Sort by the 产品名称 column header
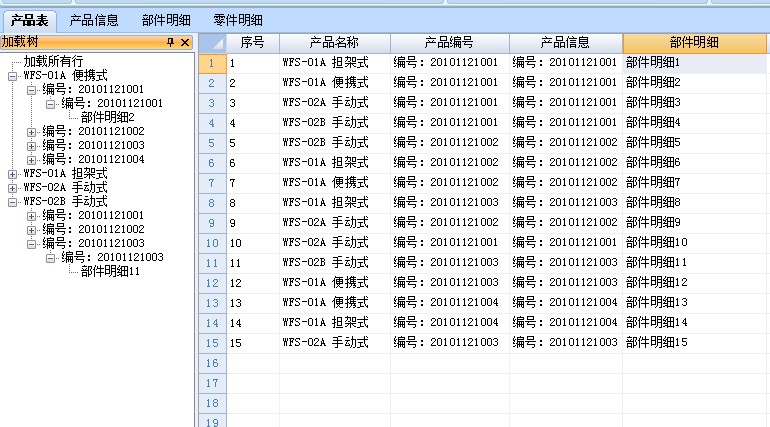Image resolution: width=770 pixels, height=427 pixels. click(x=334, y=42)
